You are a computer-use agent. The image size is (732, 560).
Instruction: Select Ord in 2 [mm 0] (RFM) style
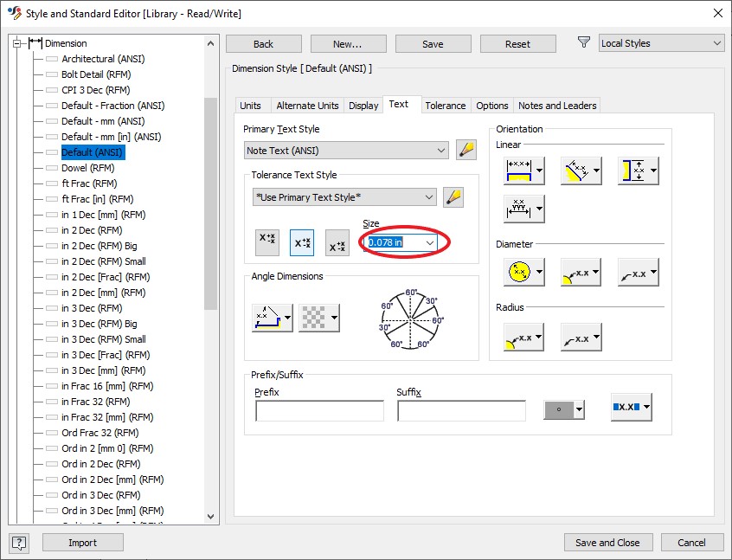tap(107, 448)
